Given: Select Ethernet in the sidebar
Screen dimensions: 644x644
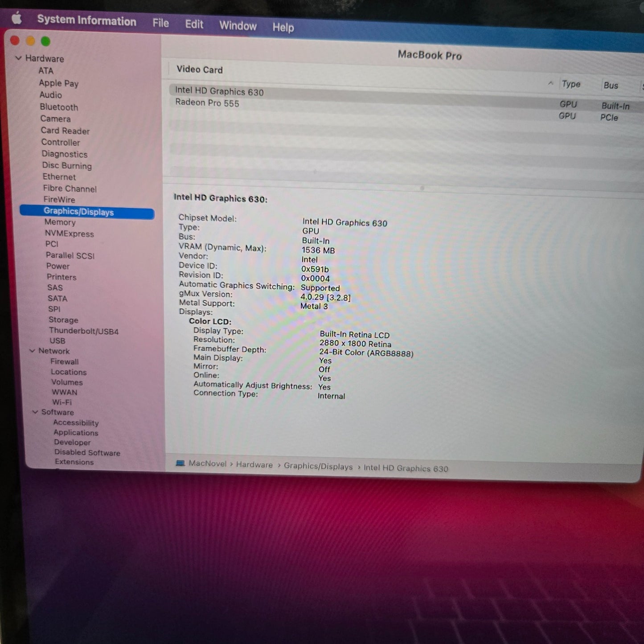Looking at the screenshot, I should pos(59,177).
